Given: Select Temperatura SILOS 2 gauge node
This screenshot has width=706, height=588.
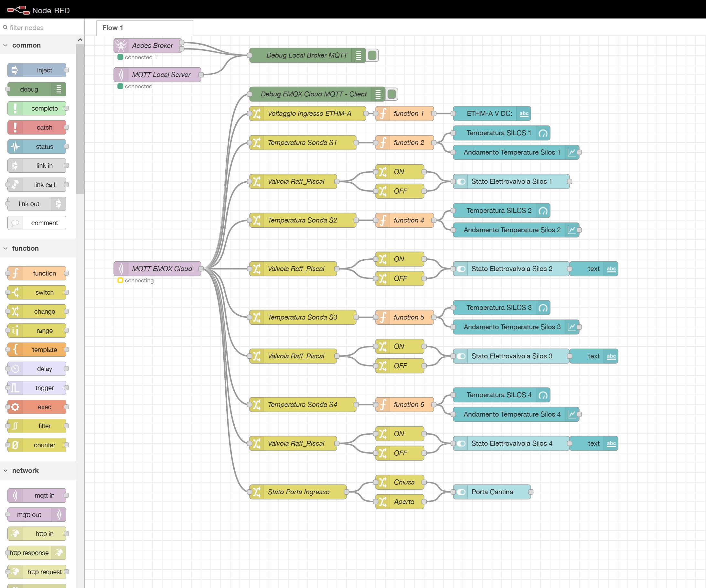Looking at the screenshot, I should [502, 210].
